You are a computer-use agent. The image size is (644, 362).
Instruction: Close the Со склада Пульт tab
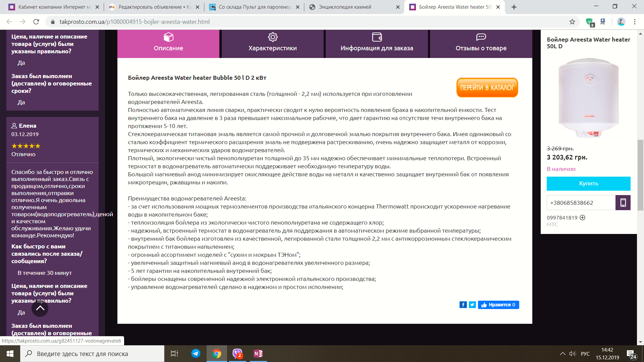pyautogui.click(x=298, y=7)
